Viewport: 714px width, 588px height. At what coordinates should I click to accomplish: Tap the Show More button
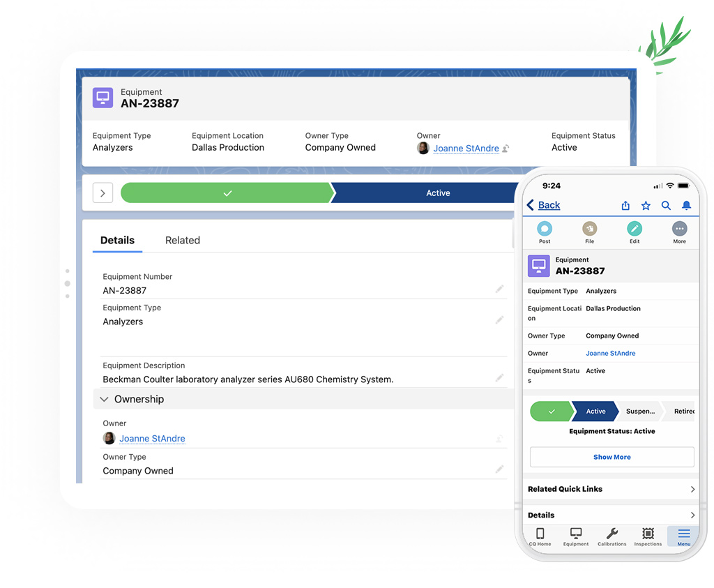[612, 457]
